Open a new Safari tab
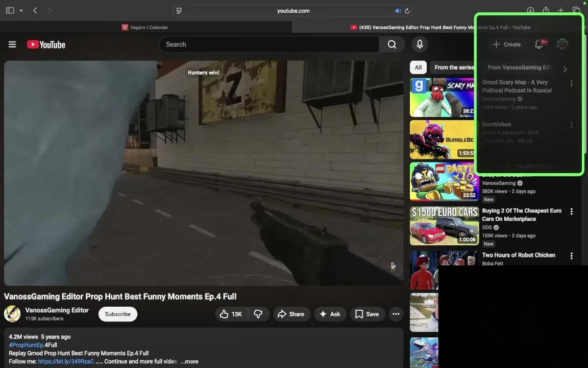Image resolution: width=588 pixels, height=368 pixels. click(560, 11)
